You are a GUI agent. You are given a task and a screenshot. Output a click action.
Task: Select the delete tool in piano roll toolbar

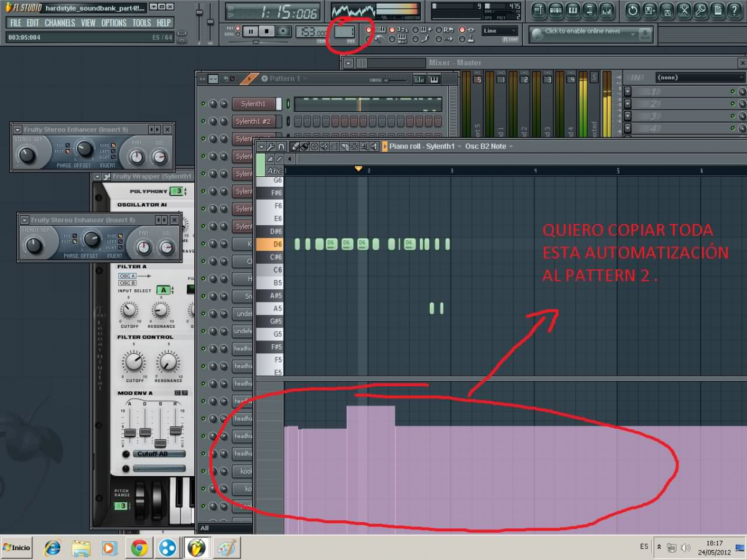314,146
